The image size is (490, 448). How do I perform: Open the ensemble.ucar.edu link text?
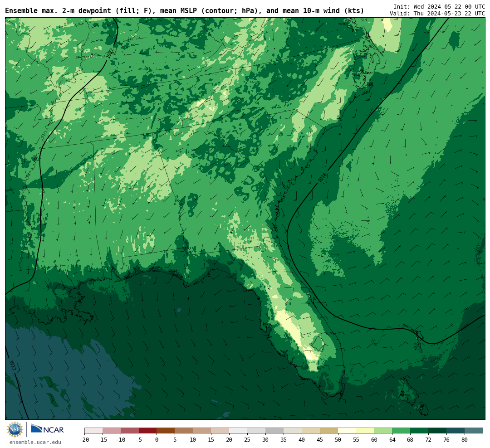35,442
